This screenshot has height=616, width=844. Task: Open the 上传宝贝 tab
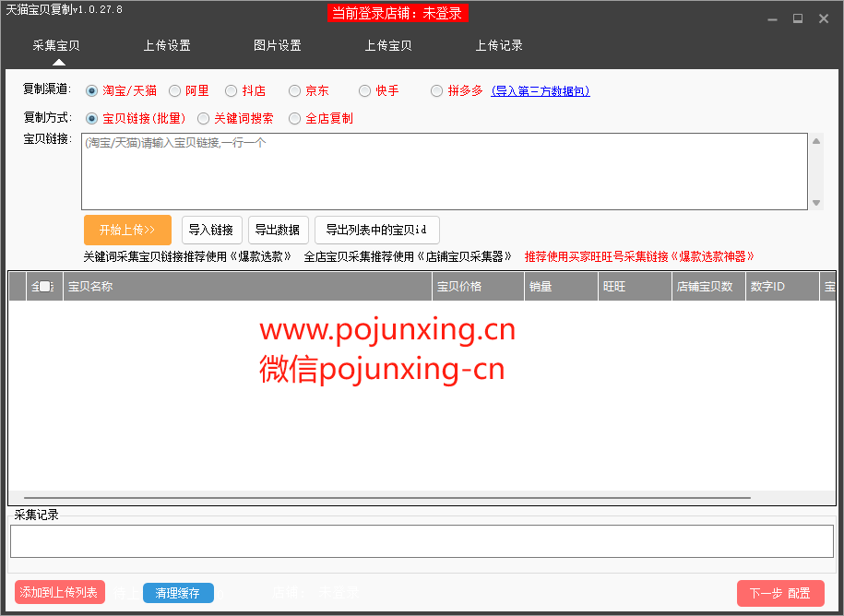click(388, 46)
